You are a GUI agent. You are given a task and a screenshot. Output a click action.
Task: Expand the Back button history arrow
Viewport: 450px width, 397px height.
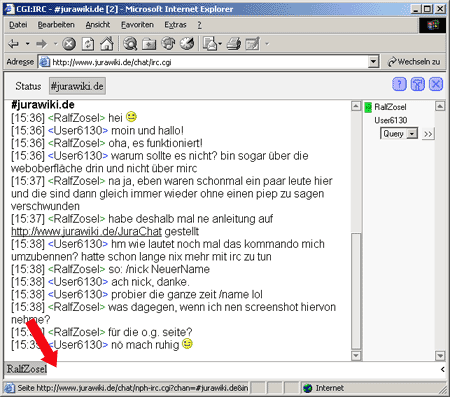(x=28, y=44)
